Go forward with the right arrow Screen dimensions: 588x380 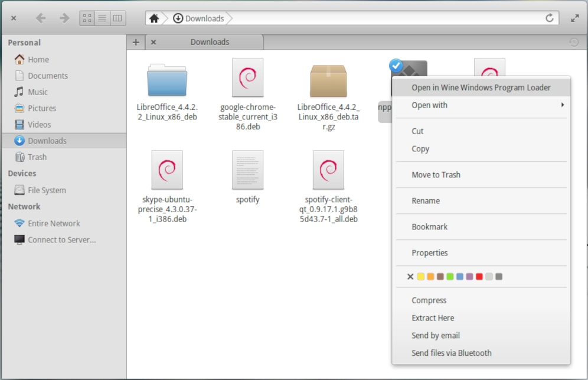click(64, 18)
